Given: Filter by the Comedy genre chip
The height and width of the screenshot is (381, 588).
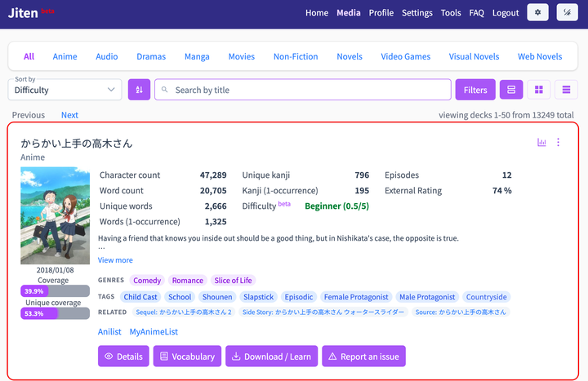Looking at the screenshot, I should click(147, 280).
